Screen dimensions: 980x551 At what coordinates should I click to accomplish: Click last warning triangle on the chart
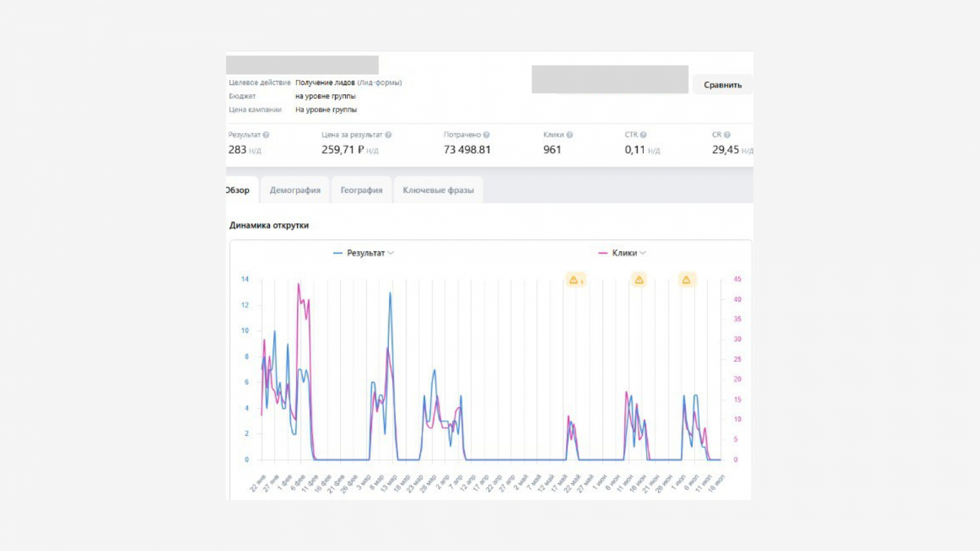tap(687, 280)
